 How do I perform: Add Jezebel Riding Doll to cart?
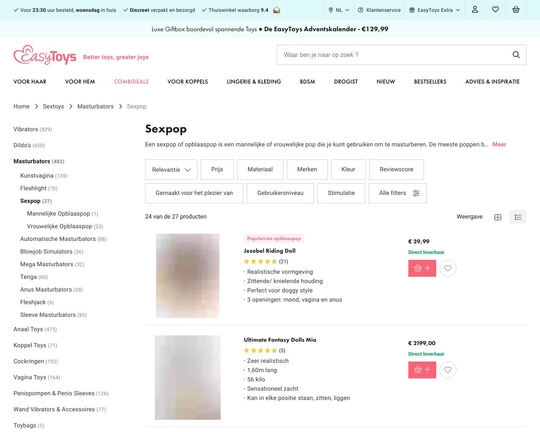click(422, 268)
